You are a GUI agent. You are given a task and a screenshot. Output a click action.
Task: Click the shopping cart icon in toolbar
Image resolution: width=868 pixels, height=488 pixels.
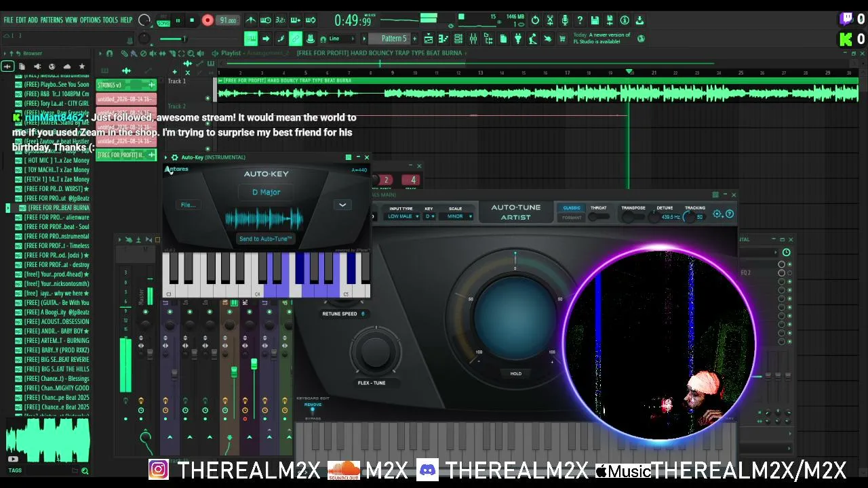point(562,39)
